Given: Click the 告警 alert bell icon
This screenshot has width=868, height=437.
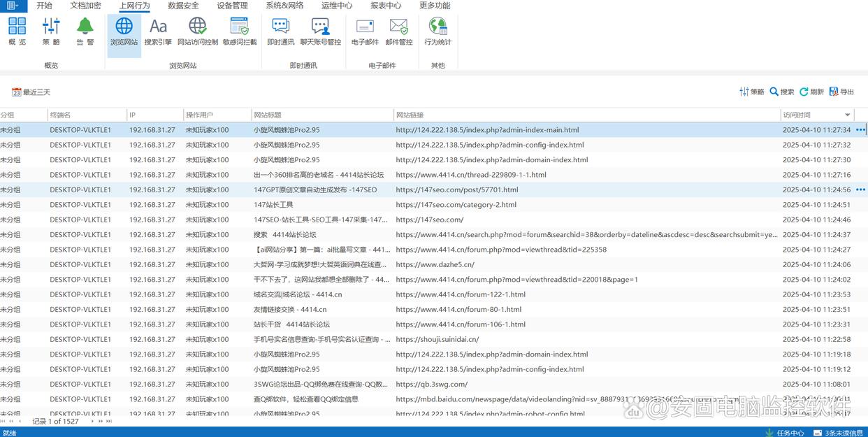Looking at the screenshot, I should pyautogui.click(x=85, y=32).
